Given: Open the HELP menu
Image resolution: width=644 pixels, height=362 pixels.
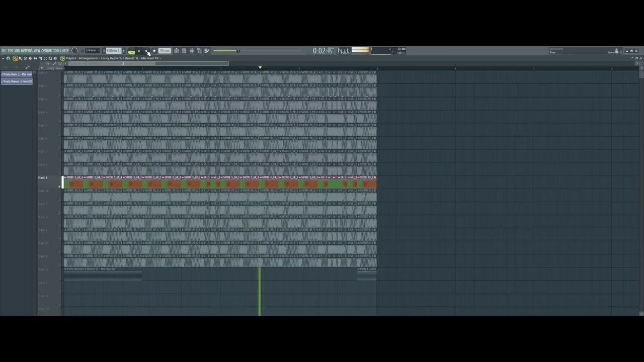Looking at the screenshot, I should [x=65, y=51].
